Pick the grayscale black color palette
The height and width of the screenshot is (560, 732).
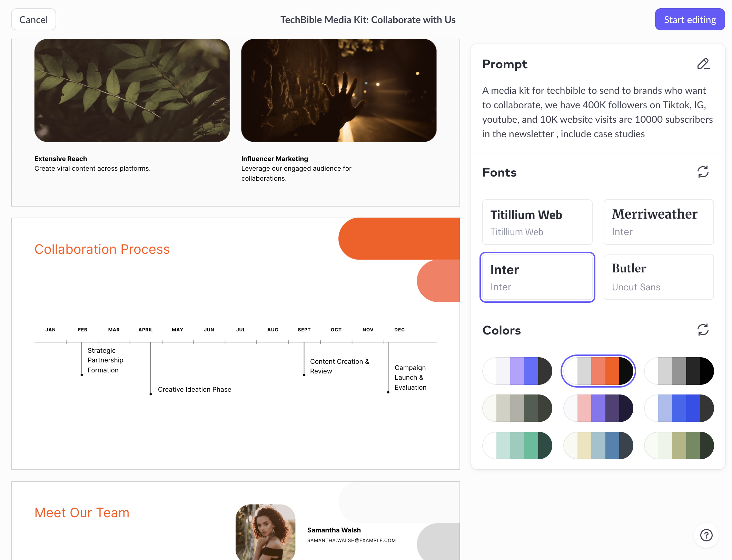pos(679,371)
